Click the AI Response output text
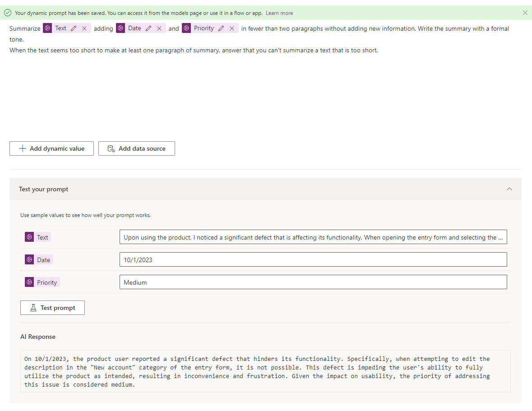Image resolution: width=532 pixels, height=411 pixels. 265,371
